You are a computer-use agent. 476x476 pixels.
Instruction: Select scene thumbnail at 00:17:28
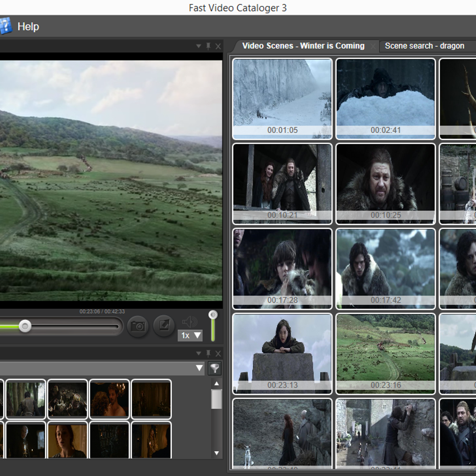(x=282, y=269)
